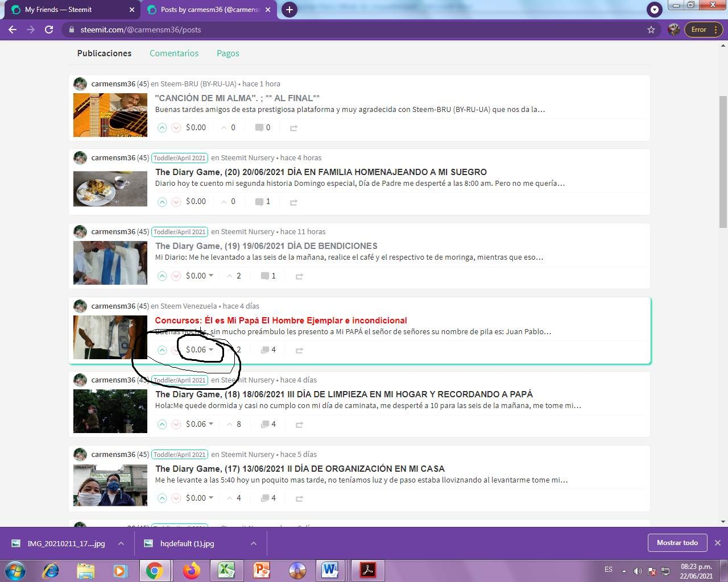Open options for IMG_20210211 download
The height and width of the screenshot is (582, 728).
point(121,543)
